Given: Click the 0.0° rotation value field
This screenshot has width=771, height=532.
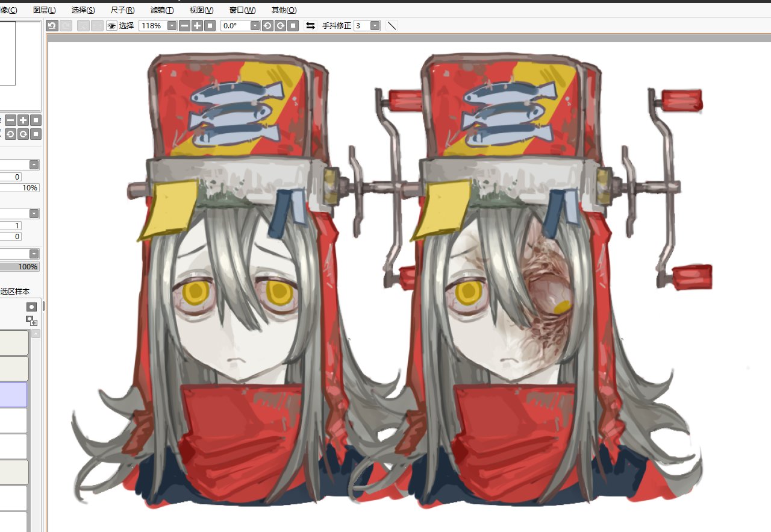Looking at the screenshot, I should click(x=235, y=25).
